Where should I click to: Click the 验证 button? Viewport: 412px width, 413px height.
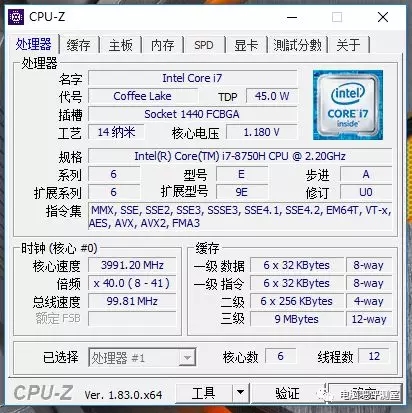[x=287, y=392]
